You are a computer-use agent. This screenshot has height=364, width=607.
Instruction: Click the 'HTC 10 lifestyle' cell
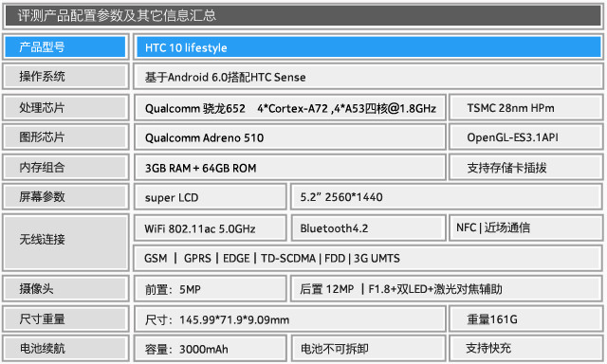369,47
